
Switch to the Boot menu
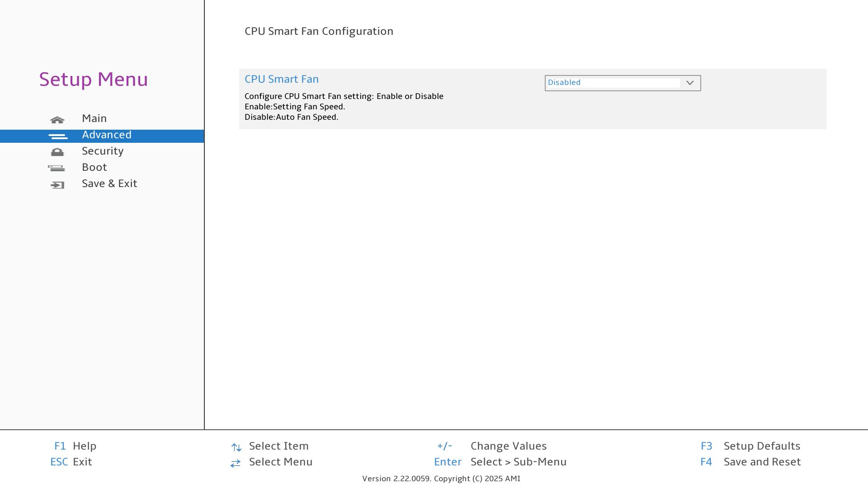(94, 167)
